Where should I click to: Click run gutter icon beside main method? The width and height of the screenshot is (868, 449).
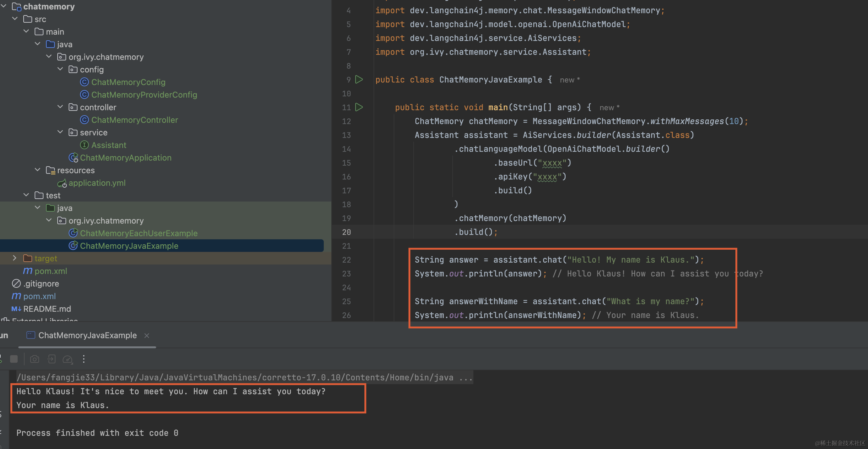click(x=359, y=107)
